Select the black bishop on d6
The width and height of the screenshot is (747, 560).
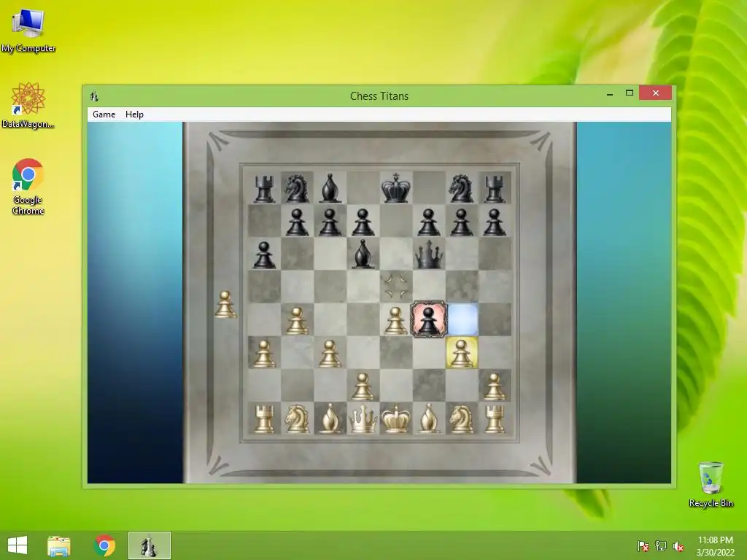click(x=363, y=254)
